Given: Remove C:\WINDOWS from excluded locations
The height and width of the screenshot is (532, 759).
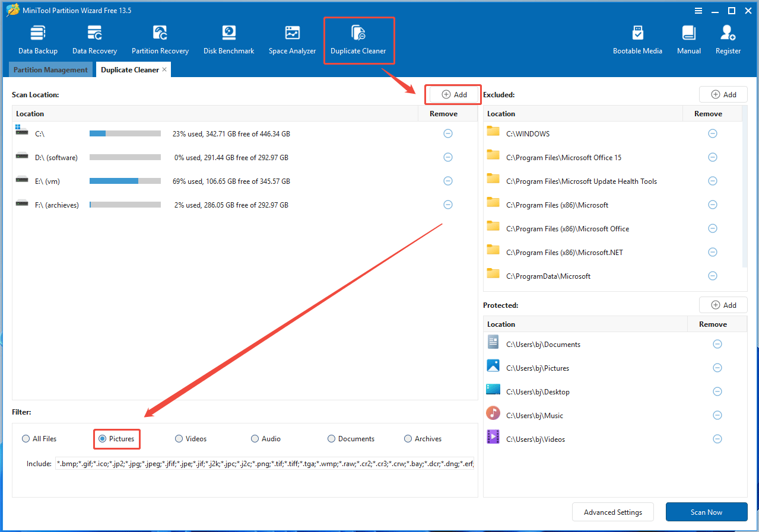Looking at the screenshot, I should pyautogui.click(x=712, y=133).
